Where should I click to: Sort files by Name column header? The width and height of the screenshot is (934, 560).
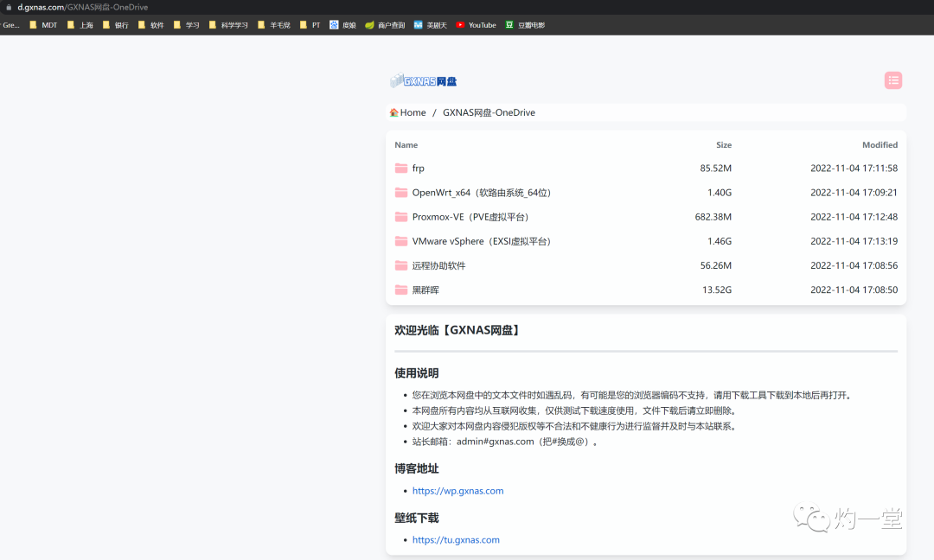(x=406, y=145)
